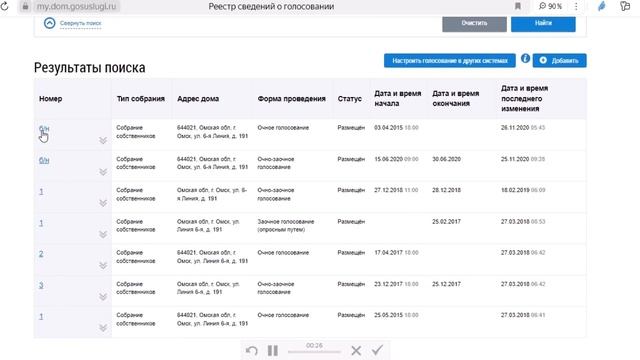
Task: Click the 'Форма проведения' column header
Action: pos(291,99)
